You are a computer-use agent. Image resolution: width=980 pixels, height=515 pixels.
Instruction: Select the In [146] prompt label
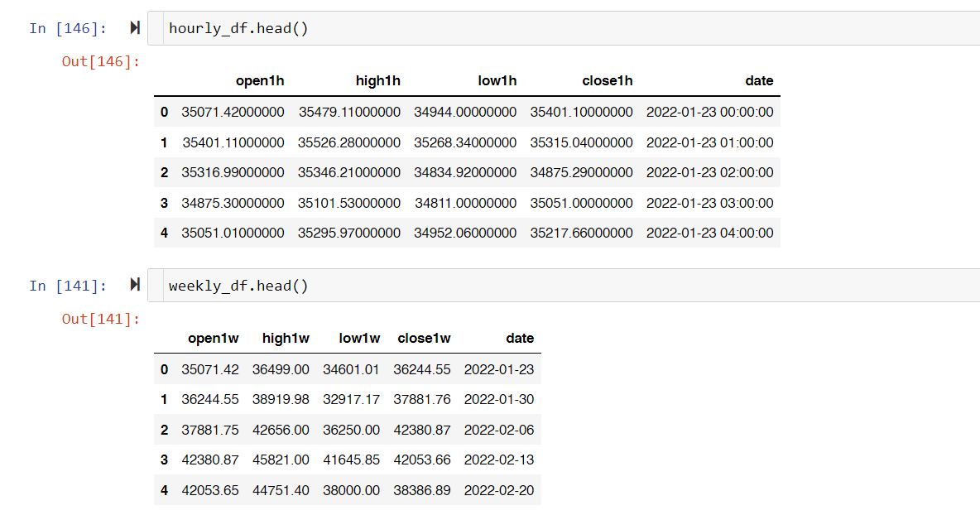68,29
